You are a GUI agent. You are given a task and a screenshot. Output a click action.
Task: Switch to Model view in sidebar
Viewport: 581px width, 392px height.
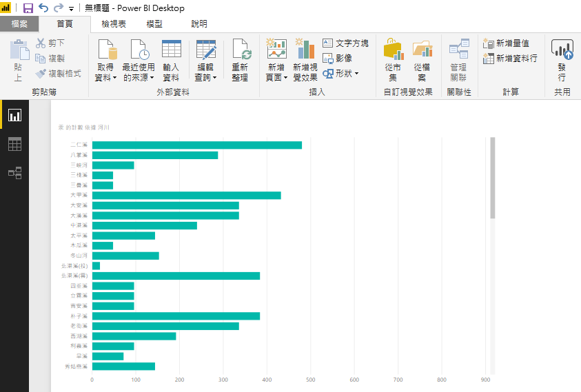[x=15, y=173]
